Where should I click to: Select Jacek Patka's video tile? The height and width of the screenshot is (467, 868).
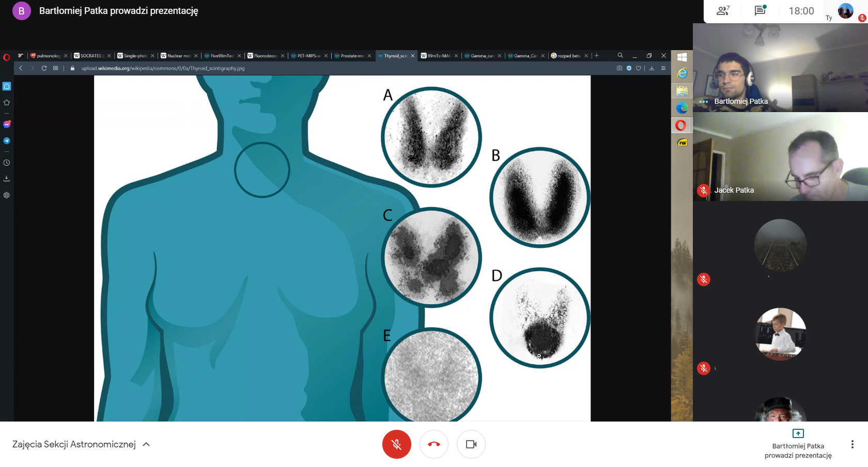(780, 157)
